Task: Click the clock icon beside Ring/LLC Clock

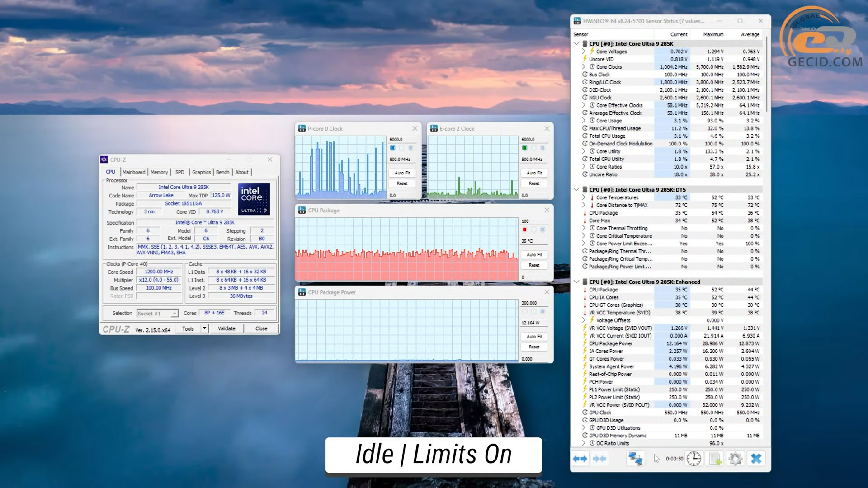Action: pyautogui.click(x=585, y=82)
